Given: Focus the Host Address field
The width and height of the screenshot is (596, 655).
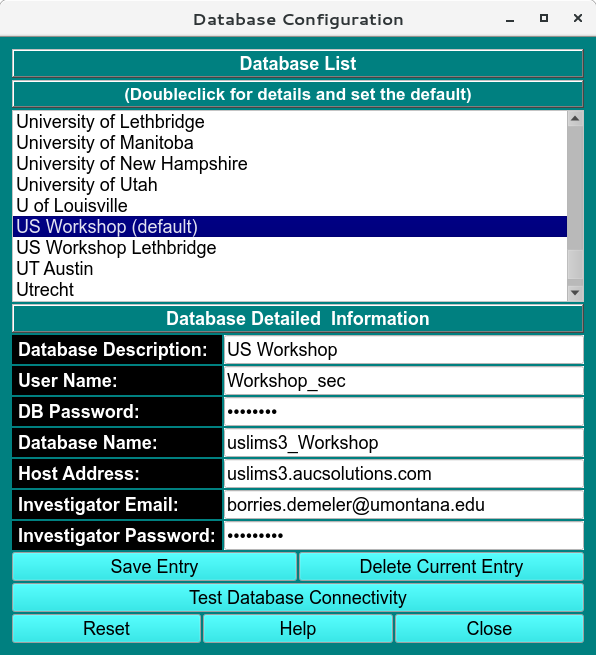Looking at the screenshot, I should pos(403,474).
